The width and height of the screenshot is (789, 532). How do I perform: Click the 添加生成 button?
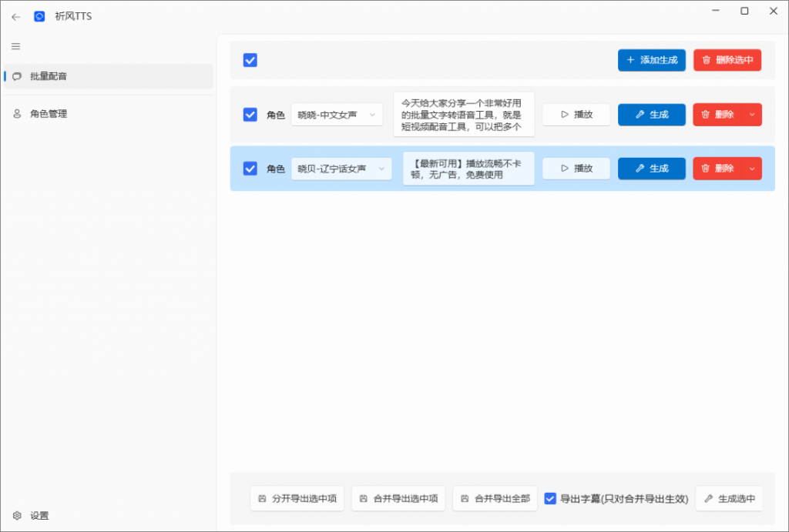[652, 59]
